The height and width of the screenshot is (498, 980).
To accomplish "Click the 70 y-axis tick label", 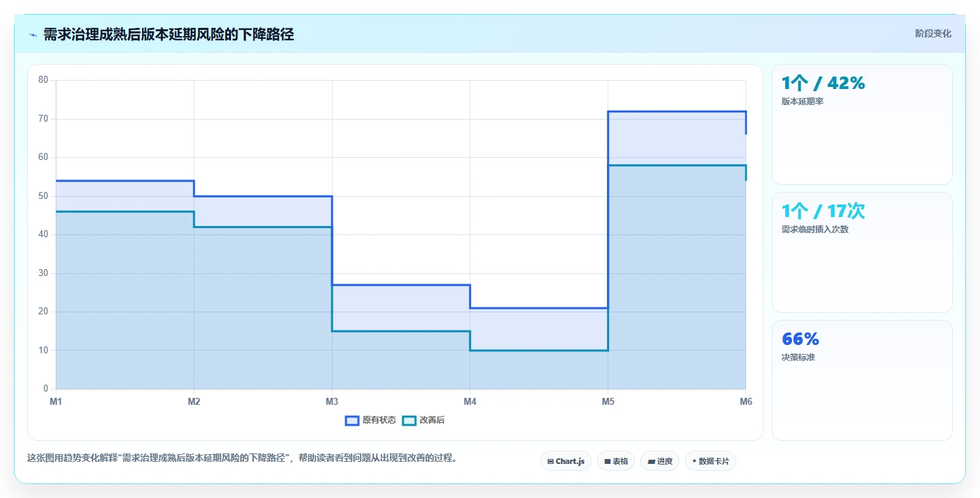I will (43, 119).
